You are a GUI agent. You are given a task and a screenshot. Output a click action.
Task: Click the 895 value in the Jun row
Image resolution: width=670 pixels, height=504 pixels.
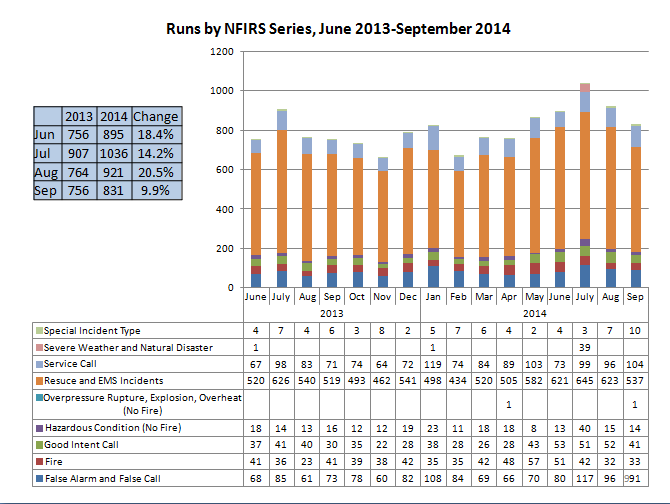click(113, 135)
